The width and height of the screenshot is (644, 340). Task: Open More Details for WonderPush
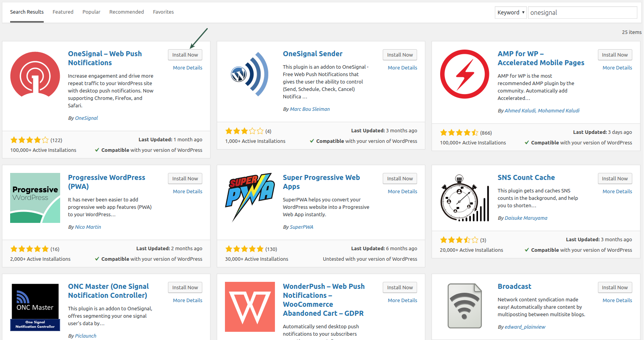(x=402, y=300)
